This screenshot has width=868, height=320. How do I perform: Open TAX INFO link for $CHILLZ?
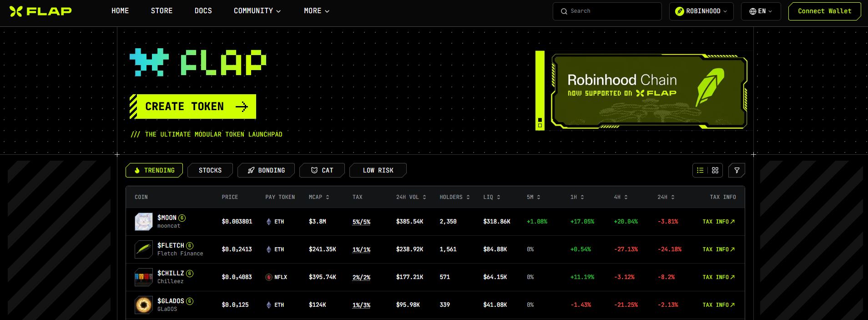point(719,277)
